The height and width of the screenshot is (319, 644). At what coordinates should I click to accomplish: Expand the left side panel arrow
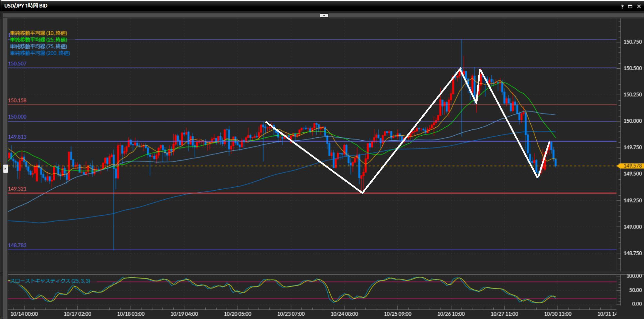(x=5, y=169)
